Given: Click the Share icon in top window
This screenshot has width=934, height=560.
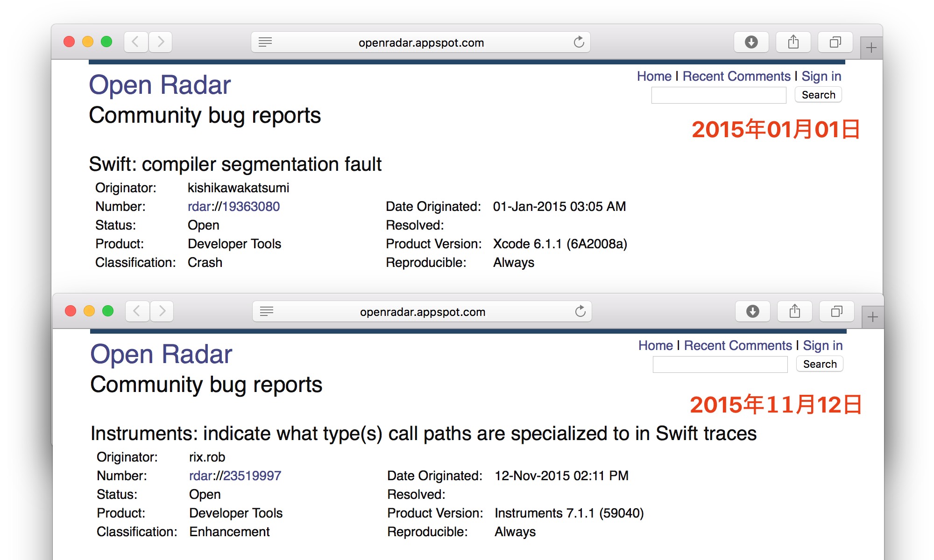Looking at the screenshot, I should 793,42.
